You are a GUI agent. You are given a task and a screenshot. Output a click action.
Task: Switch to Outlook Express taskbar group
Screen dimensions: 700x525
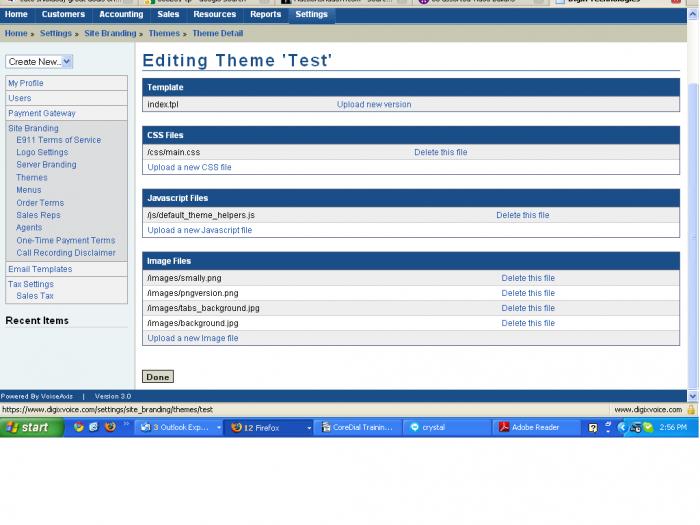[179, 428]
